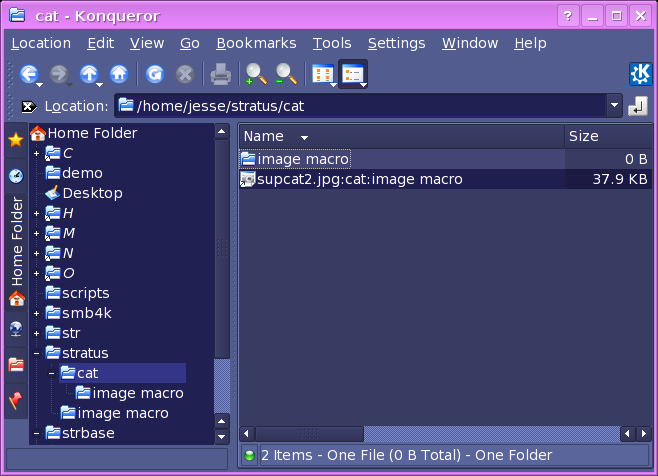Open the Tree View mode dropdown arrow

(363, 85)
